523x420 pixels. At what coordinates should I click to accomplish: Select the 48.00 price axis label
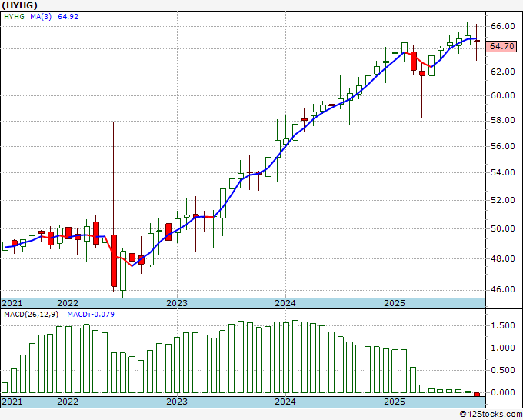click(x=502, y=258)
